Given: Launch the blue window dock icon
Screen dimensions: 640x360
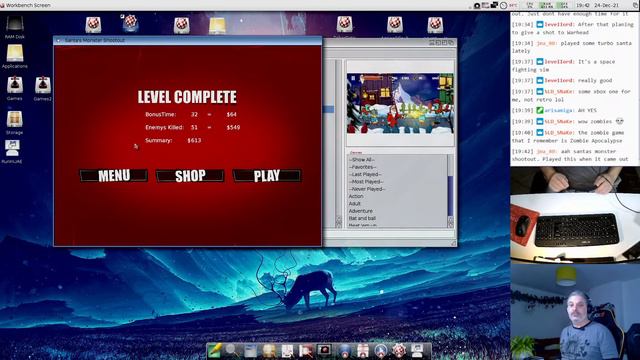Looking at the screenshot, I should [250, 351].
